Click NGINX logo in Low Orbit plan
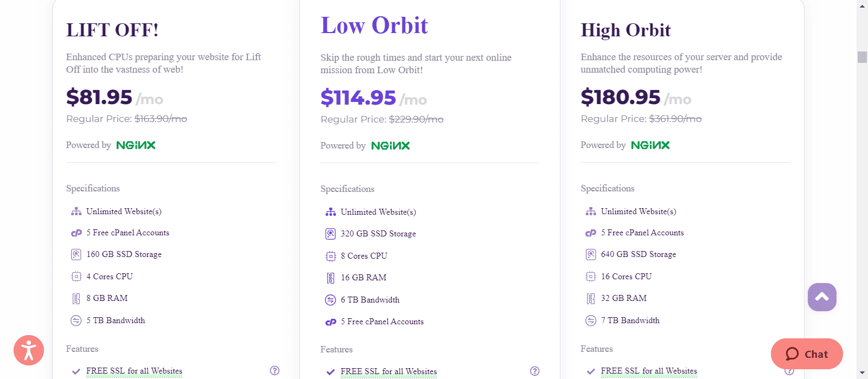This screenshot has width=868, height=379. [391, 146]
